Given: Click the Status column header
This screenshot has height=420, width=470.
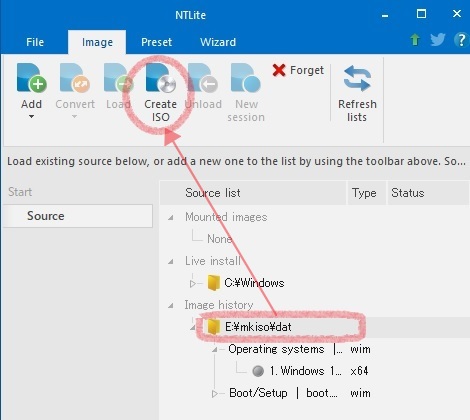Looking at the screenshot, I should [x=428, y=193].
